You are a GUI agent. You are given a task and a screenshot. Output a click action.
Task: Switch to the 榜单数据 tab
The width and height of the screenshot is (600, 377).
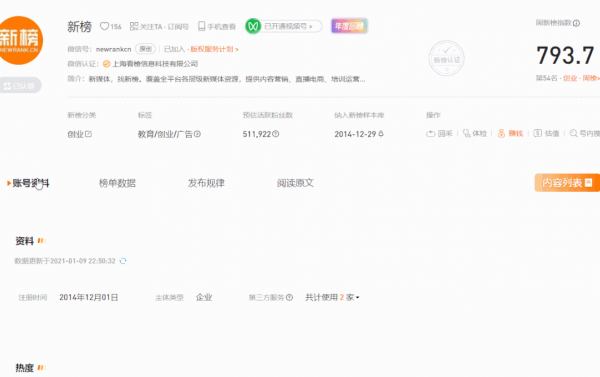(117, 183)
